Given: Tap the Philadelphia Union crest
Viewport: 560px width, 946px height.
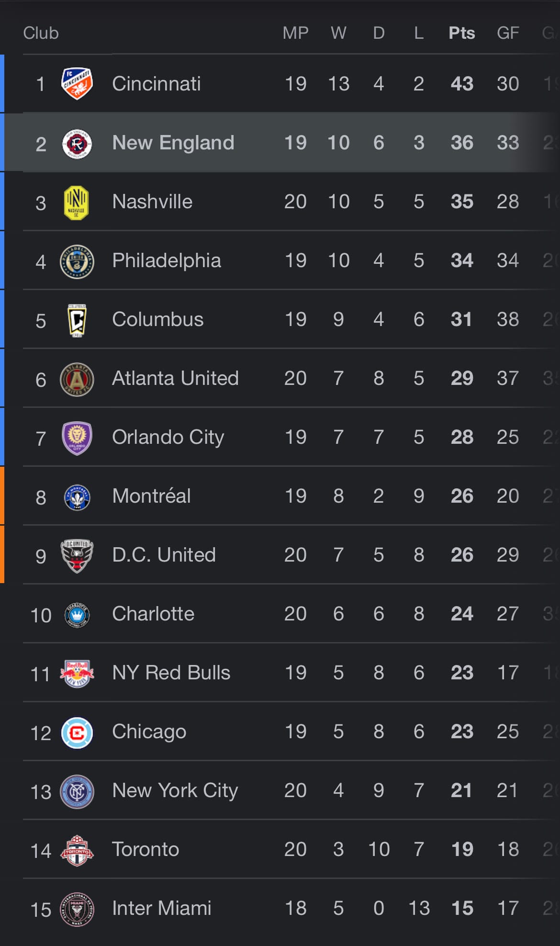Looking at the screenshot, I should pyautogui.click(x=77, y=261).
